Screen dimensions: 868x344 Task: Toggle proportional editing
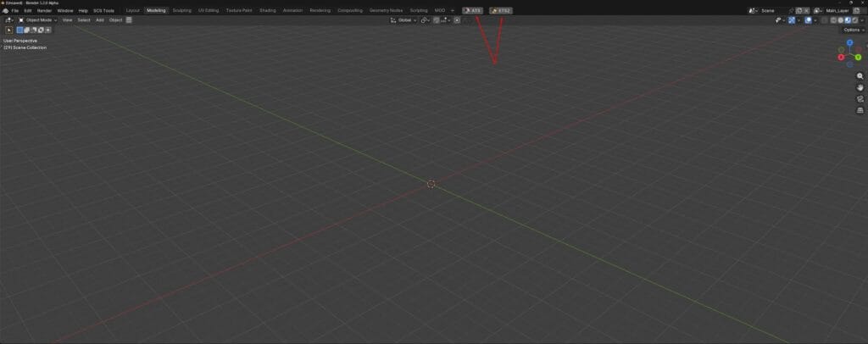point(457,19)
